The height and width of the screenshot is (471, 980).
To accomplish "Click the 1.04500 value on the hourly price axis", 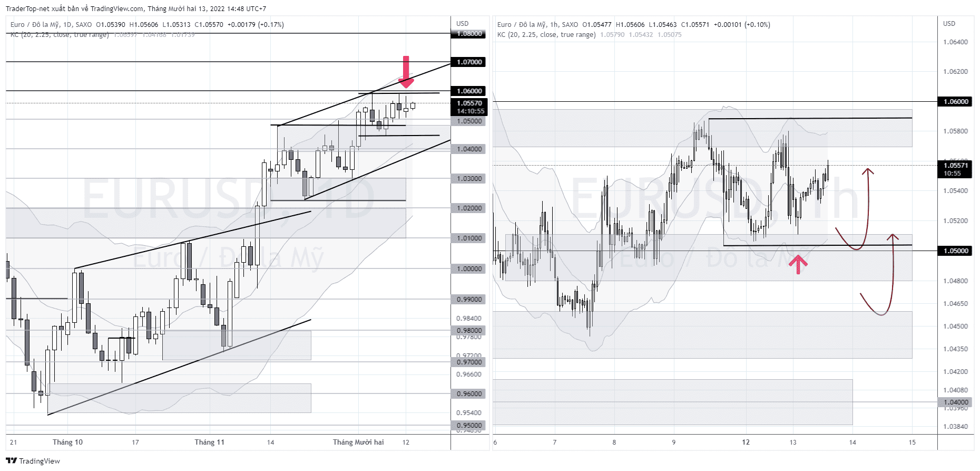I will coord(955,326).
